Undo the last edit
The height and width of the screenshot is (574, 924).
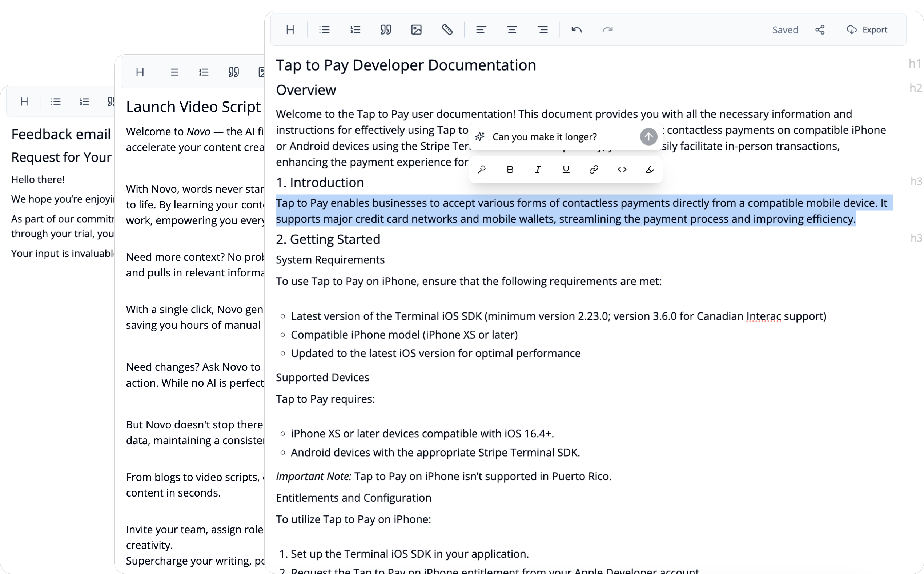pyautogui.click(x=577, y=29)
